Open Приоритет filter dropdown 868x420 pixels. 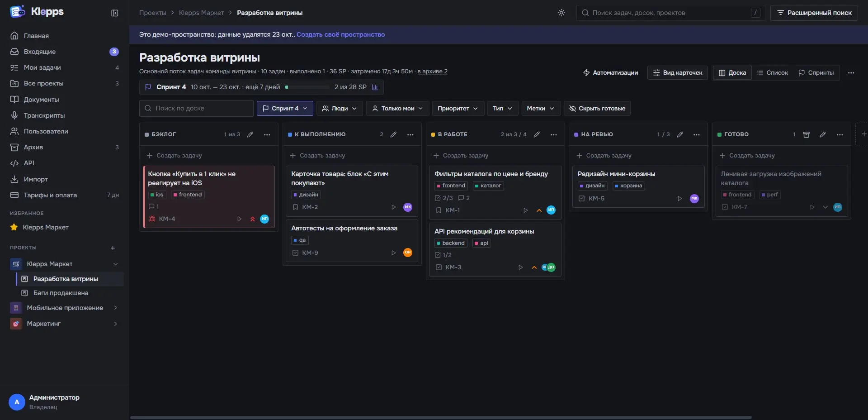tap(458, 109)
